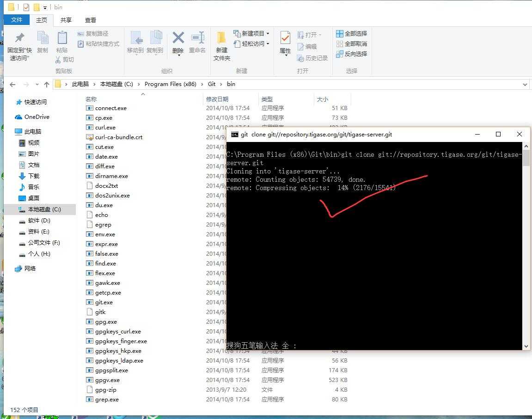The width and height of the screenshot is (532, 419).
Task: Click Copy path (复制路径)
Action: pyautogui.click(x=93, y=34)
